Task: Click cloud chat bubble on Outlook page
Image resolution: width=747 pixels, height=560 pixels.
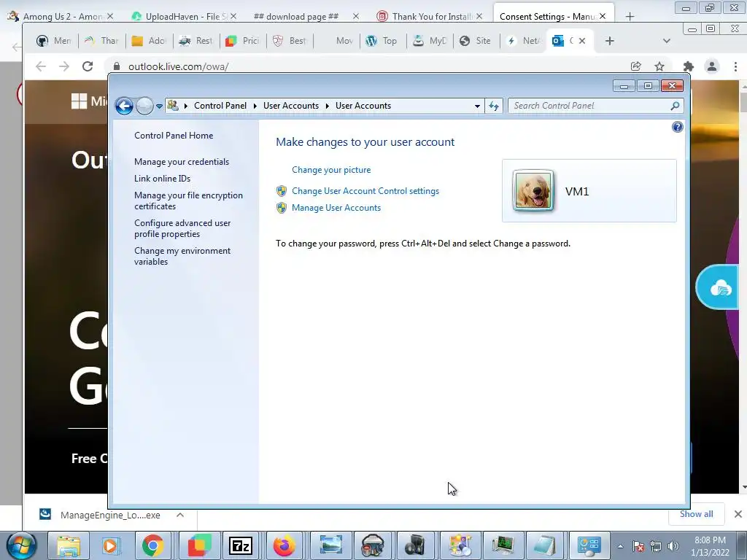Action: point(719,287)
